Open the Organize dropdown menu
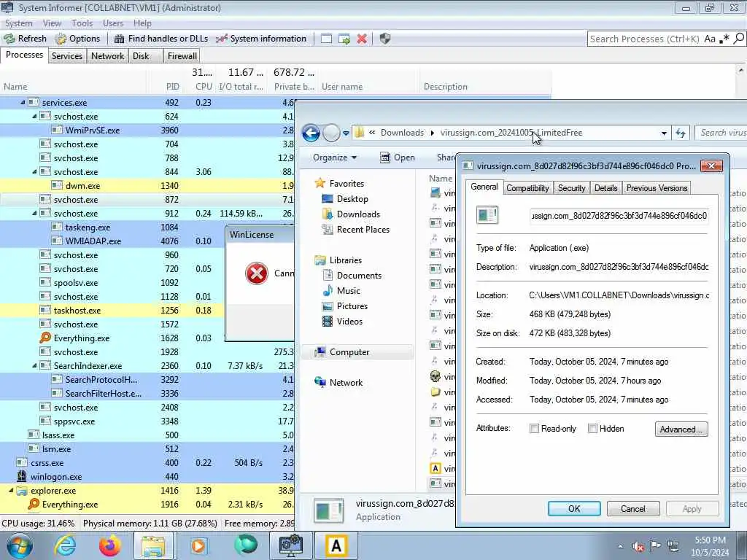 (335, 157)
